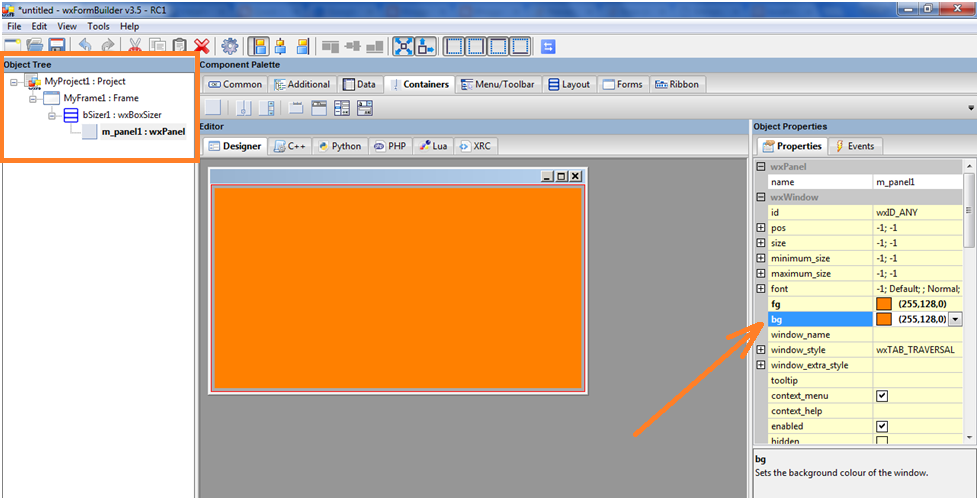Add a wxPanel from the Containers palette

213,107
